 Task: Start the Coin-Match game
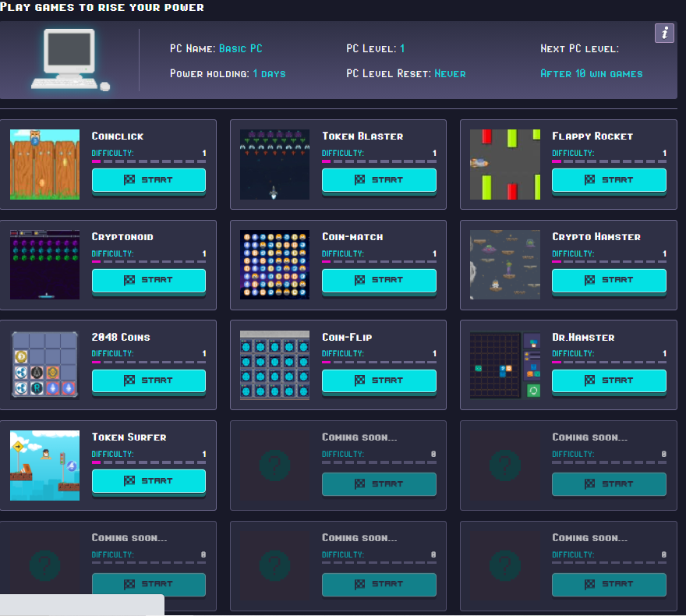pyautogui.click(x=379, y=280)
